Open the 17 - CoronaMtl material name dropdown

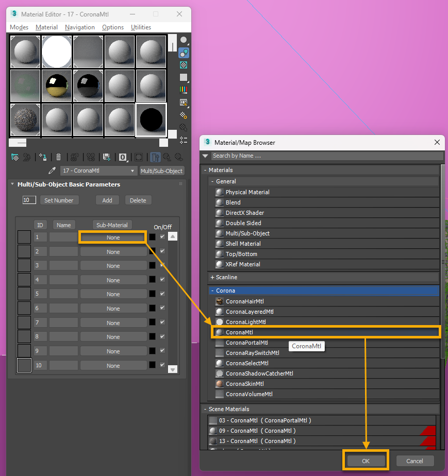pyautogui.click(x=98, y=171)
